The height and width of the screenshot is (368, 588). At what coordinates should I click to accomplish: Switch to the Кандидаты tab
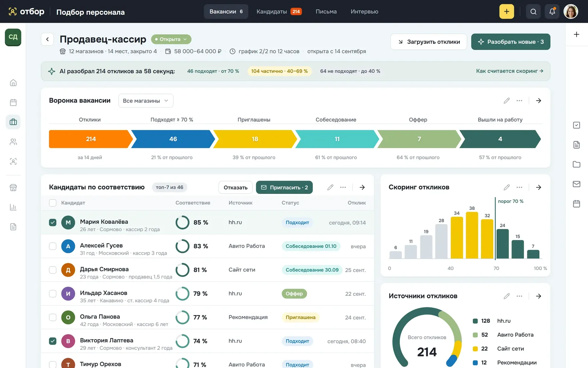279,11
